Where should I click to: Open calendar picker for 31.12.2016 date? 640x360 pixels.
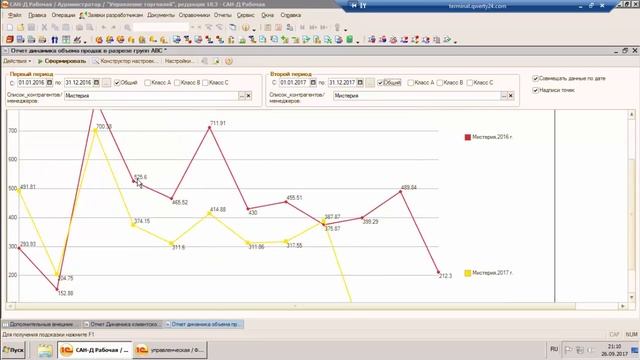tap(96, 82)
